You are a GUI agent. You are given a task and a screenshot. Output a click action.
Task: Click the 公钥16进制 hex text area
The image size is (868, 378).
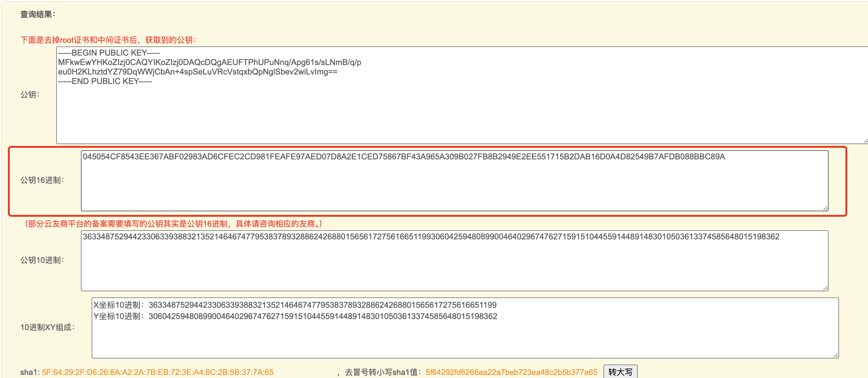point(454,180)
